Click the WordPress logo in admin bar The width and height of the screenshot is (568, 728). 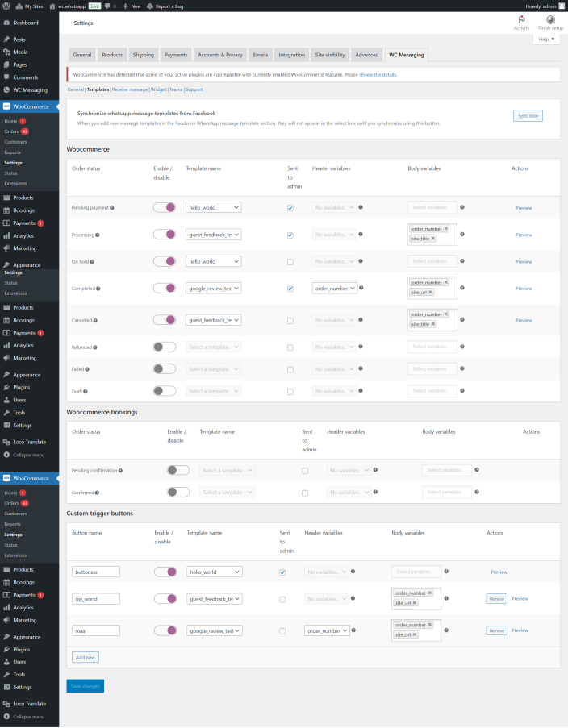[x=6, y=6]
